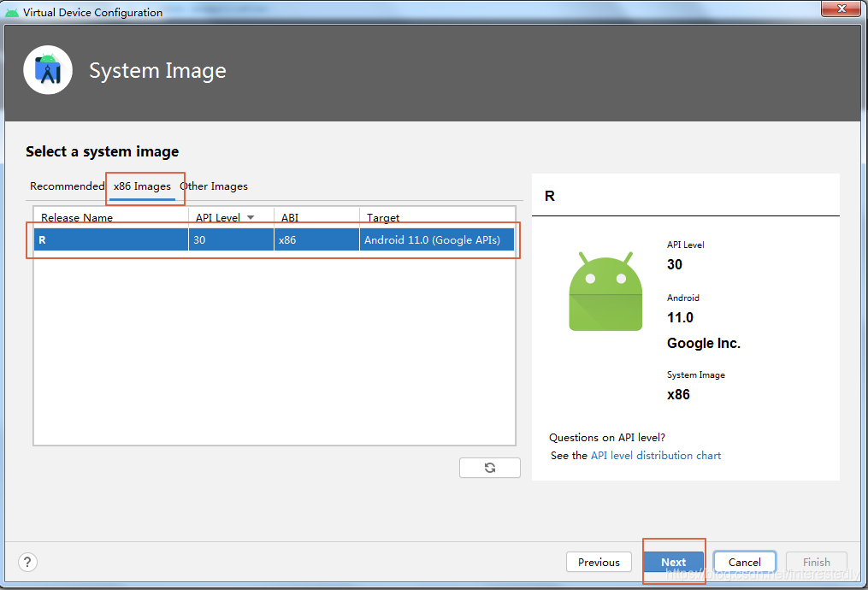This screenshot has width=868, height=590.
Task: Click the ABI column header
Action: click(290, 217)
